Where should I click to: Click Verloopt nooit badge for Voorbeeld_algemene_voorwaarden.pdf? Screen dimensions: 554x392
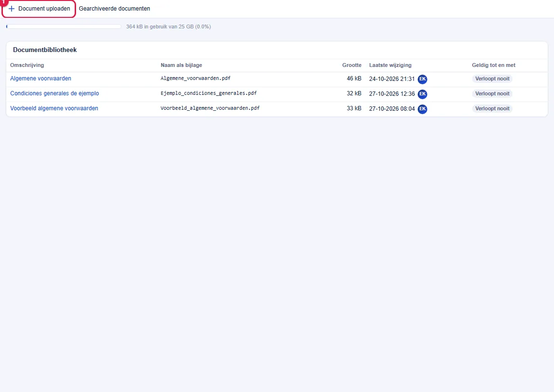click(492, 108)
